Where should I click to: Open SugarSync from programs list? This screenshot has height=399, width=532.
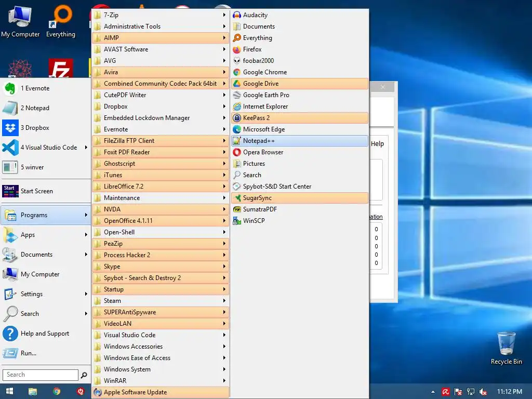tap(300, 198)
